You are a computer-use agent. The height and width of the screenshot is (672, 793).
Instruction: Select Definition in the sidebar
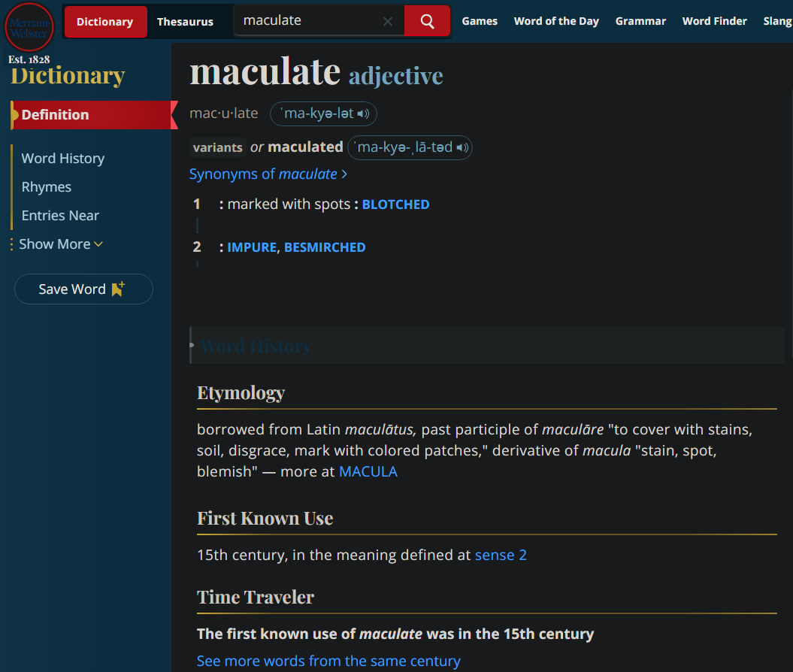click(91, 115)
